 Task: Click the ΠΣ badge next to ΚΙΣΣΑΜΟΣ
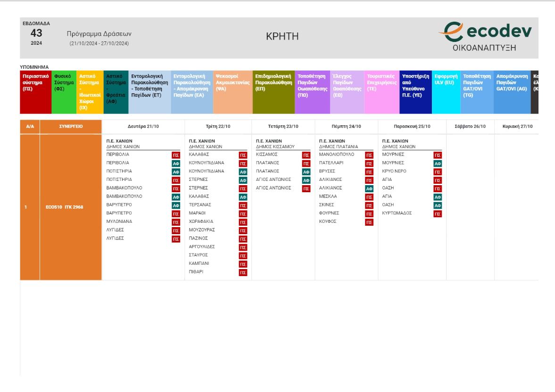coord(306,155)
